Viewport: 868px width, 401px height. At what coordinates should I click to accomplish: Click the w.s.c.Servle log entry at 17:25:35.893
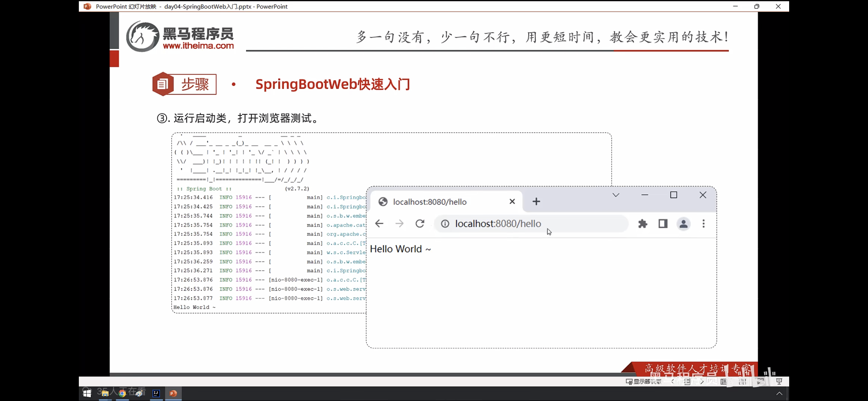[346, 252]
